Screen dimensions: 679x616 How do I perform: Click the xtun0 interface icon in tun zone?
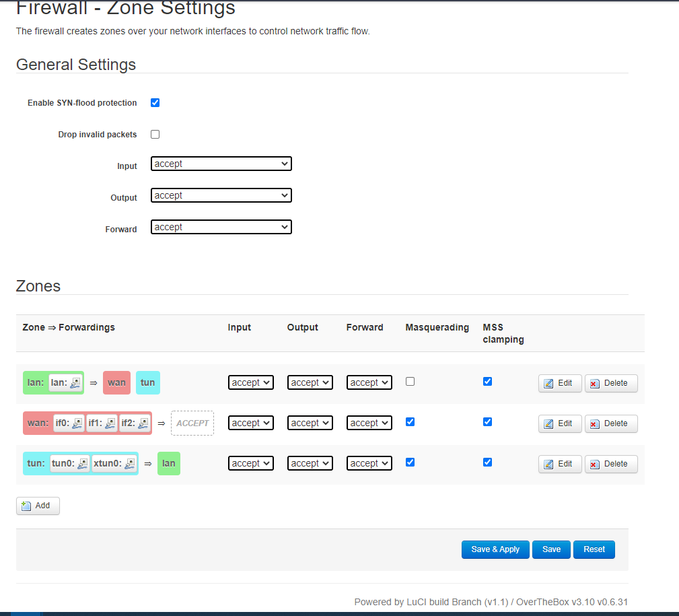click(x=130, y=464)
